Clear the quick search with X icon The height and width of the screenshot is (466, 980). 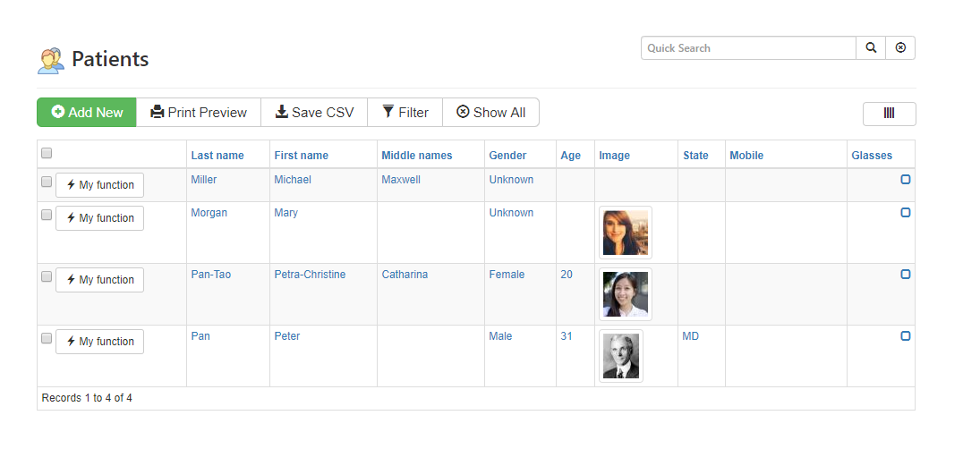click(900, 48)
